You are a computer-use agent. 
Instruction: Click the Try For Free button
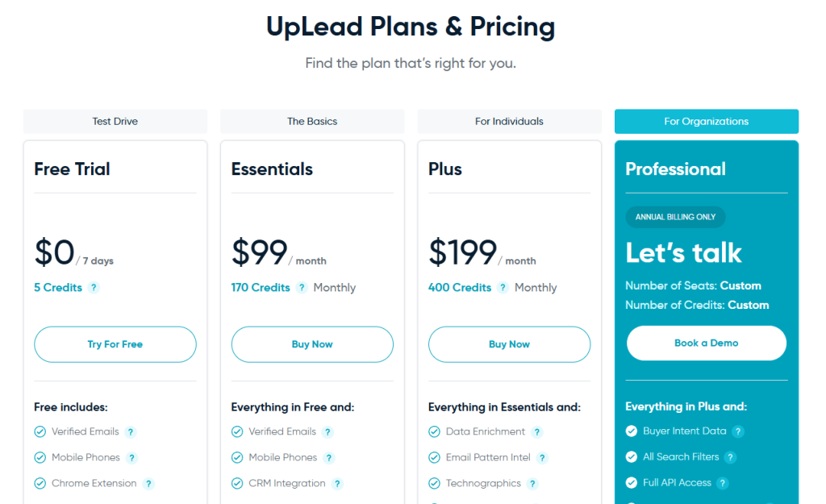click(x=115, y=344)
